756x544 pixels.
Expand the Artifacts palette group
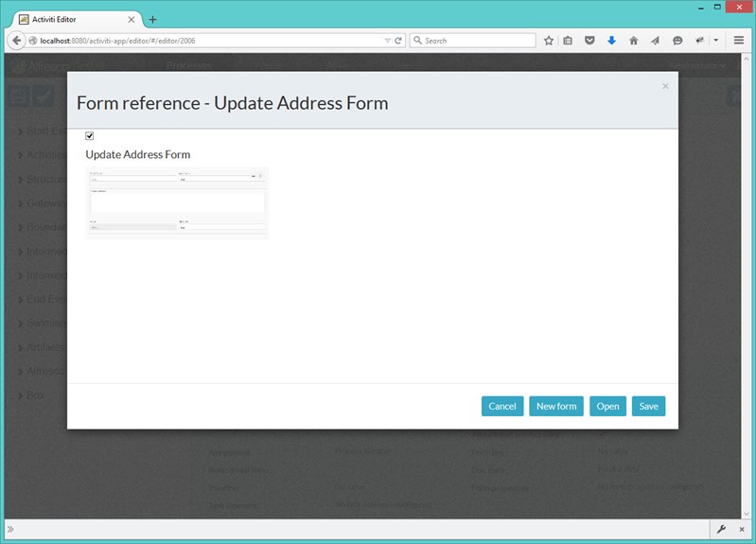42,347
